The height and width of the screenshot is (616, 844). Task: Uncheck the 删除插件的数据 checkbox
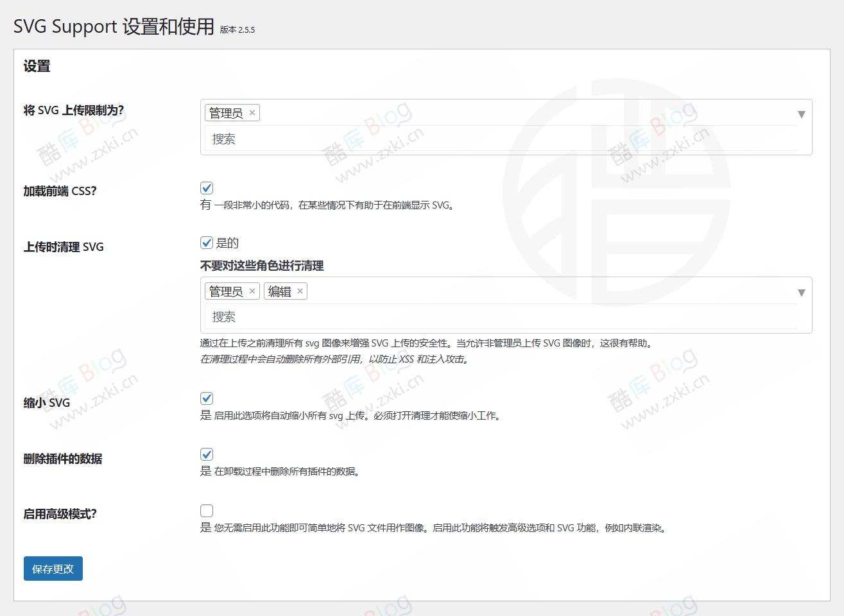pyautogui.click(x=206, y=454)
